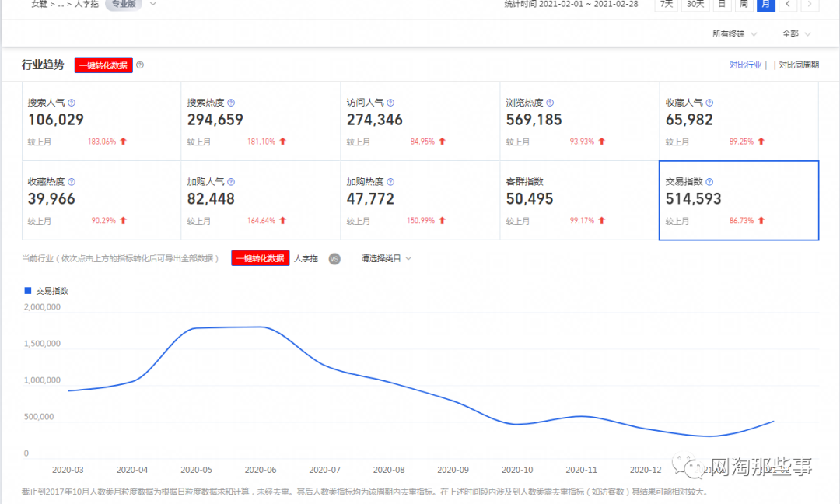Open 对比行业 link
The width and height of the screenshot is (840, 504).
click(745, 65)
